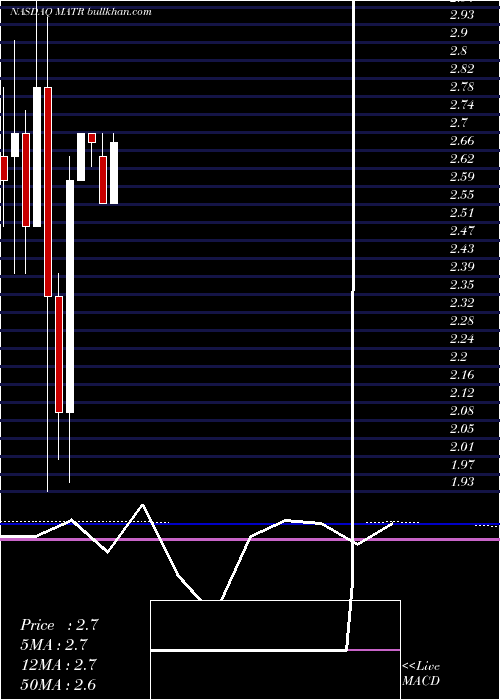Click the 2.82 price axis label
This screenshot has width=500, height=700.
click(x=462, y=69)
